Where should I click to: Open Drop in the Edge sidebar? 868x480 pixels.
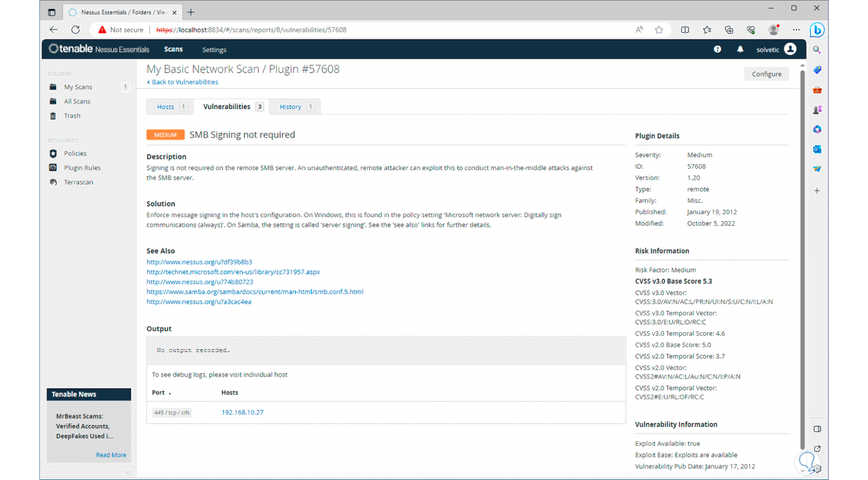coord(817,169)
